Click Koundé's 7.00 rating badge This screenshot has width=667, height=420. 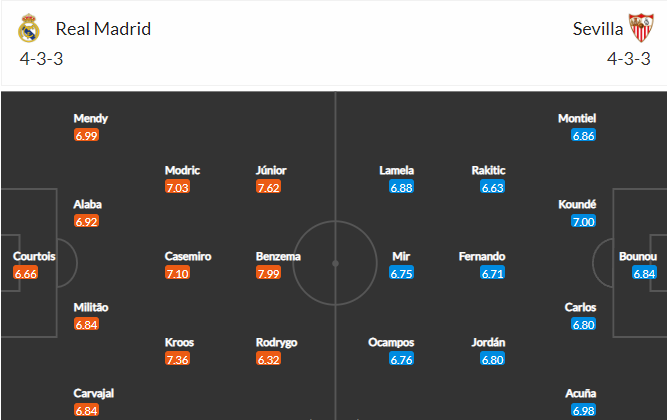(x=583, y=221)
